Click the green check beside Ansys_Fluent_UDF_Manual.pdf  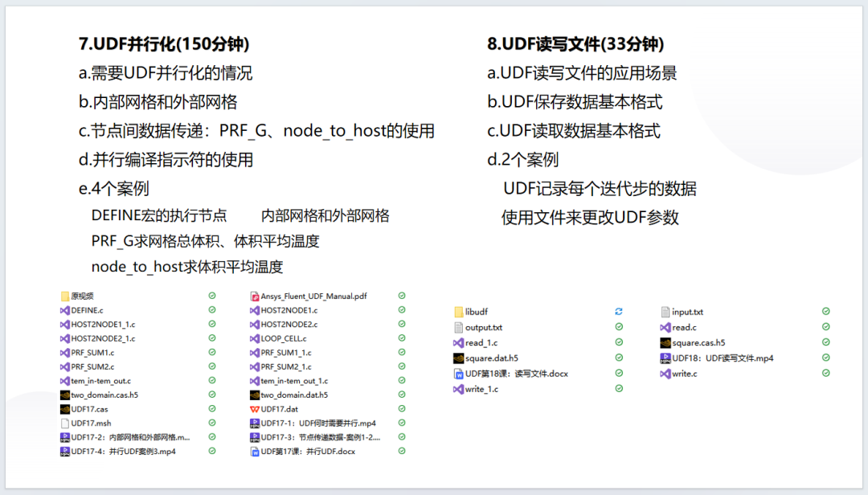click(x=402, y=296)
